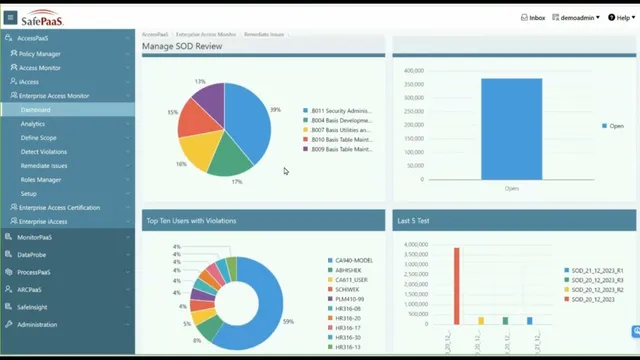Open the chat widget at right edge
Image resolution: width=640 pixels, height=360 pixels.
[636, 331]
